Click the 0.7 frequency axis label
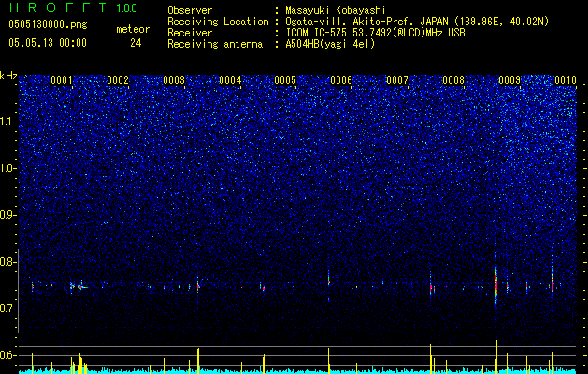Screen dimensions: 588x374 pos(7,309)
